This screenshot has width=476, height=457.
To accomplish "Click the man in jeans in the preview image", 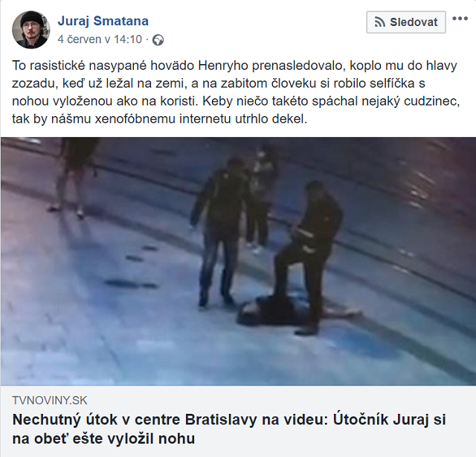I will pyautogui.click(x=219, y=231).
